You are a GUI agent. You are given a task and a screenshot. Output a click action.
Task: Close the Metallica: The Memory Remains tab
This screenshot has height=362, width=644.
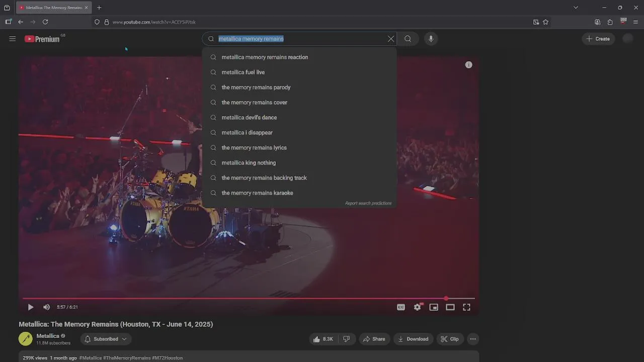(86, 8)
